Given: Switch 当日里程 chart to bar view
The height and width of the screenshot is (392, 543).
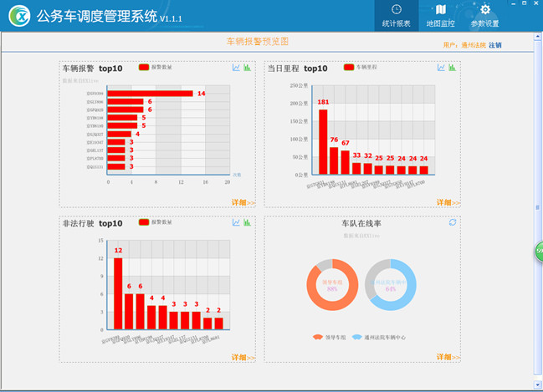Looking at the screenshot, I should [x=452, y=68].
